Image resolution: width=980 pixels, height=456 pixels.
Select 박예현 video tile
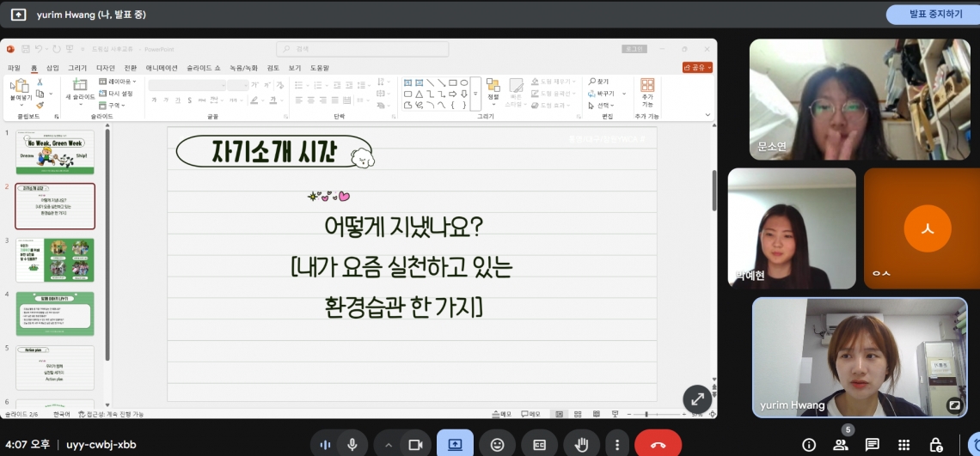pos(792,228)
